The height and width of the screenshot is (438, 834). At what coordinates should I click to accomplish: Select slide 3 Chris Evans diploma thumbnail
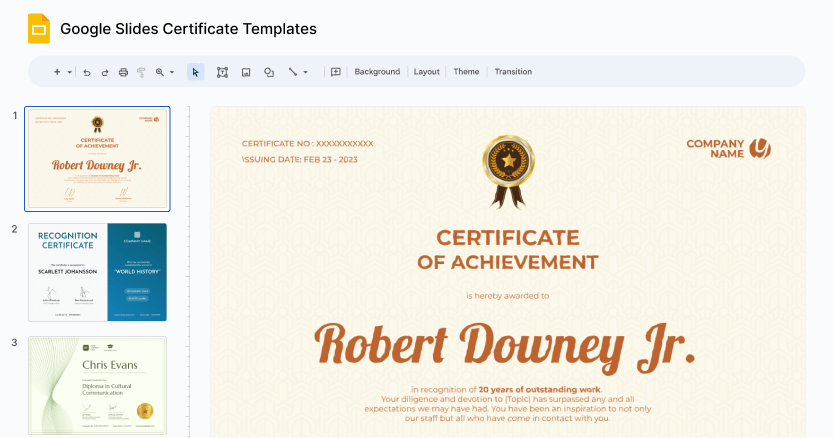[x=97, y=385]
